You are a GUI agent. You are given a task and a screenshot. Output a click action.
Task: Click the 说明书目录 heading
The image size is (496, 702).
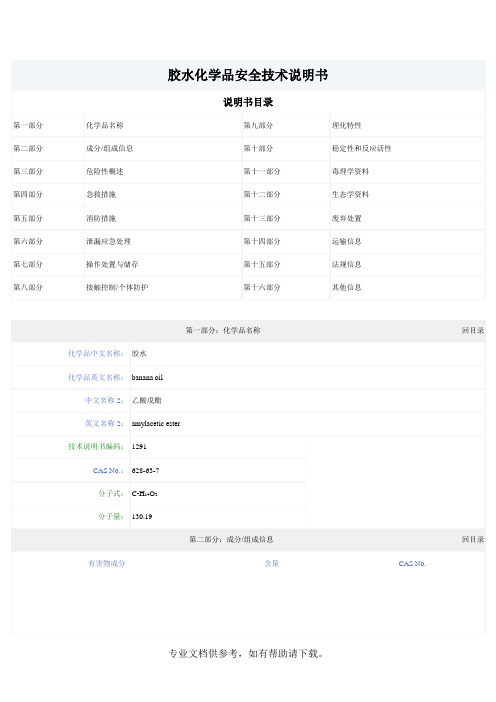[x=248, y=102]
